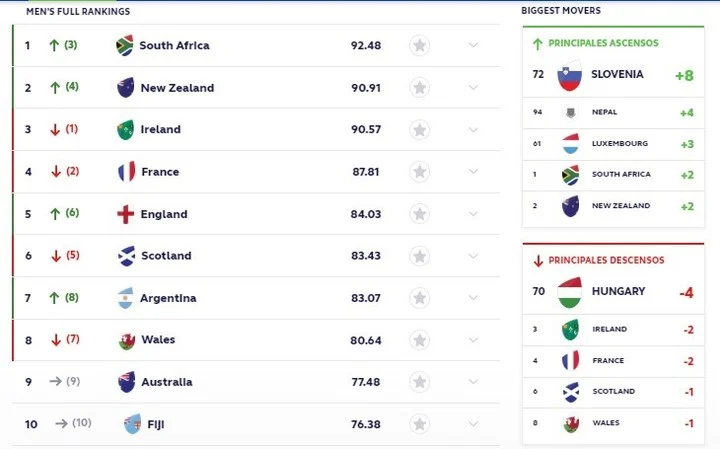Click the Fiji 76.38 points value
The width and height of the screenshot is (720, 449).
pyautogui.click(x=366, y=424)
